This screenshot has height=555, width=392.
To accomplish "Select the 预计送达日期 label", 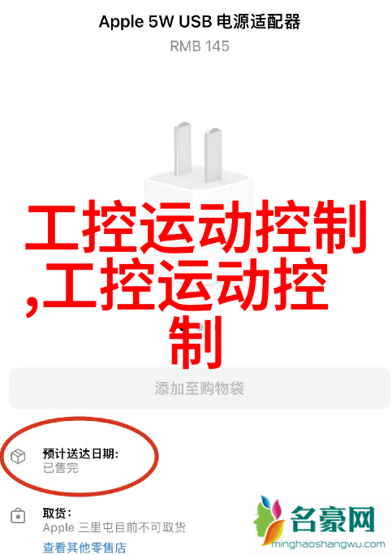I will pos(80,453).
